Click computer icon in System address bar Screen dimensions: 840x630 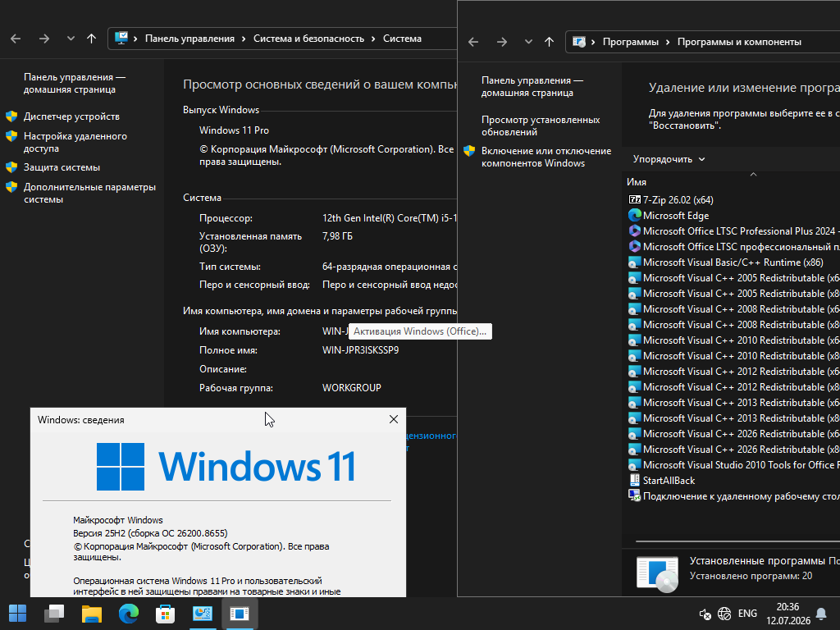point(121,38)
